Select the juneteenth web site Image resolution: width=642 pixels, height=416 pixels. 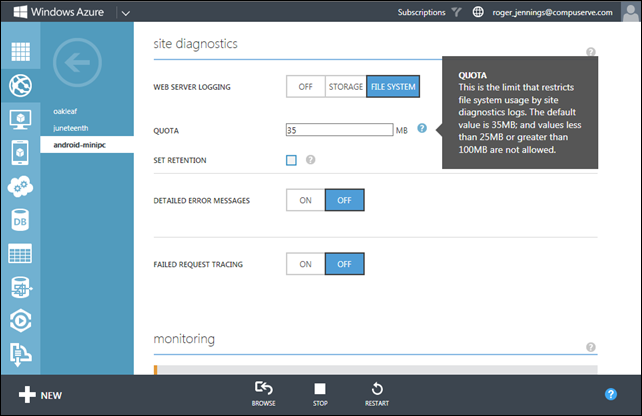click(x=71, y=128)
